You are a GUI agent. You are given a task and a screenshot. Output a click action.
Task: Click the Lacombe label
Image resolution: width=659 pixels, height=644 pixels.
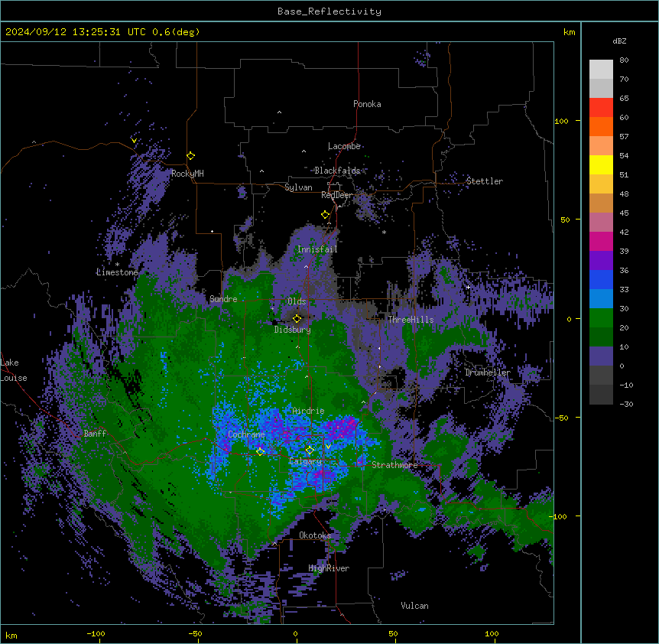[x=344, y=146]
